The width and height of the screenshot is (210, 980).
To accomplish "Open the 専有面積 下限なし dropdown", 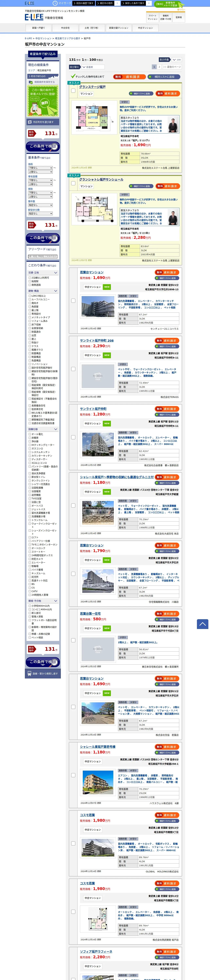I will (x=40, y=180).
